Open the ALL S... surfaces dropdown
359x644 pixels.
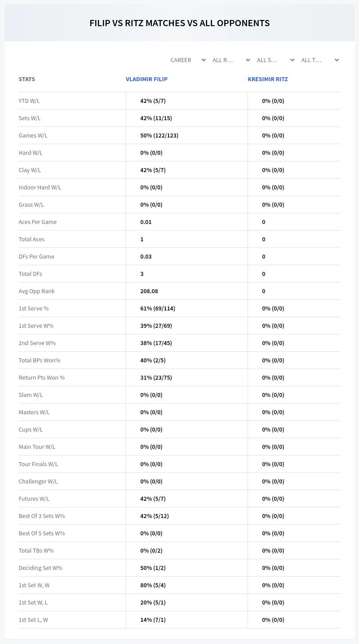click(275, 60)
